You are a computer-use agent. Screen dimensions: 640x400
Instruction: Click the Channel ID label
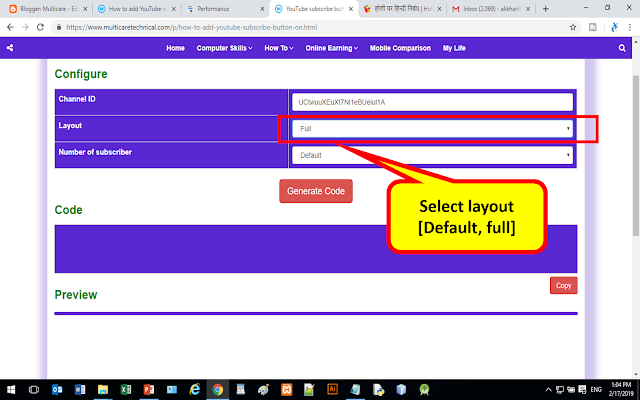77,99
